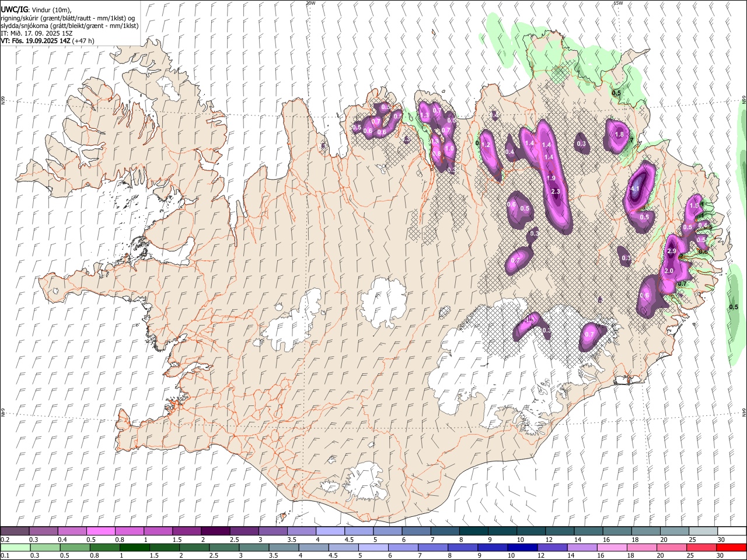Screen dimensions: 747x560
Task: Click the '2.9' snowfall value on the map
Action: (671, 251)
